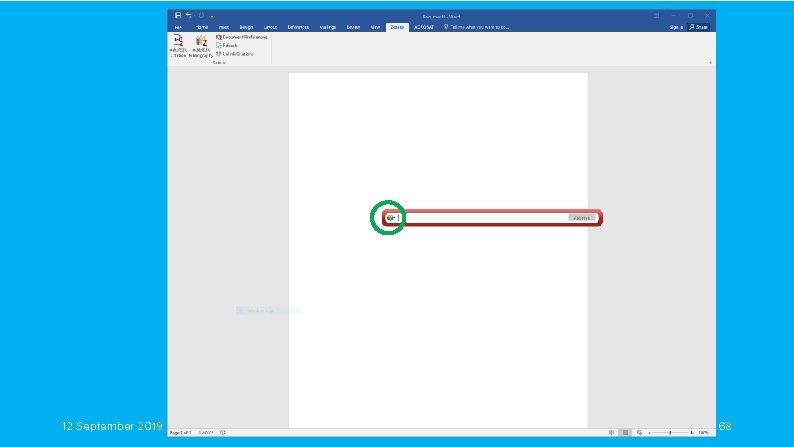The height and width of the screenshot is (447, 794).
Task: Click the zoom percentage in status bar
Action: tap(703, 433)
